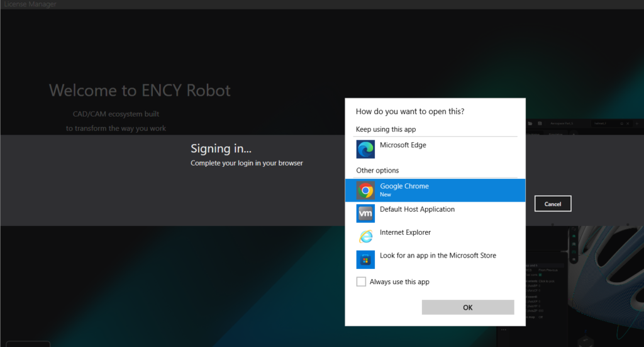This screenshot has width=644, height=347.
Task: Click the 'Other options' section header
Action: click(377, 171)
